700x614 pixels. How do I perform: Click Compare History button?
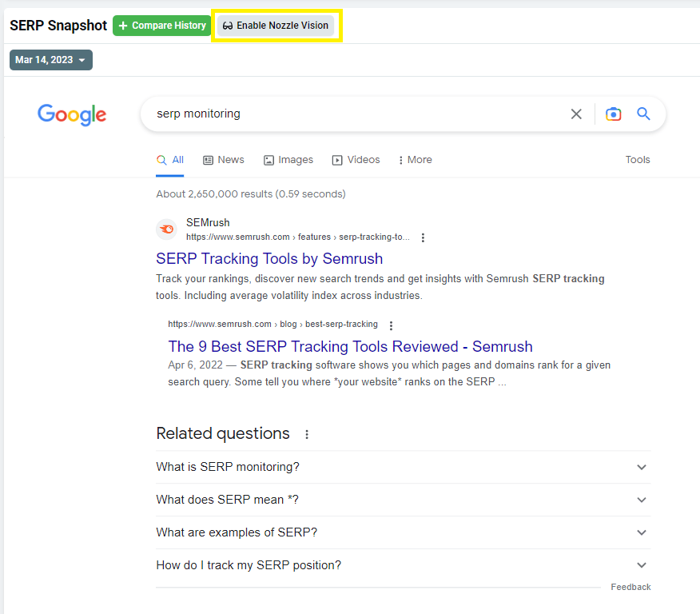pos(161,26)
